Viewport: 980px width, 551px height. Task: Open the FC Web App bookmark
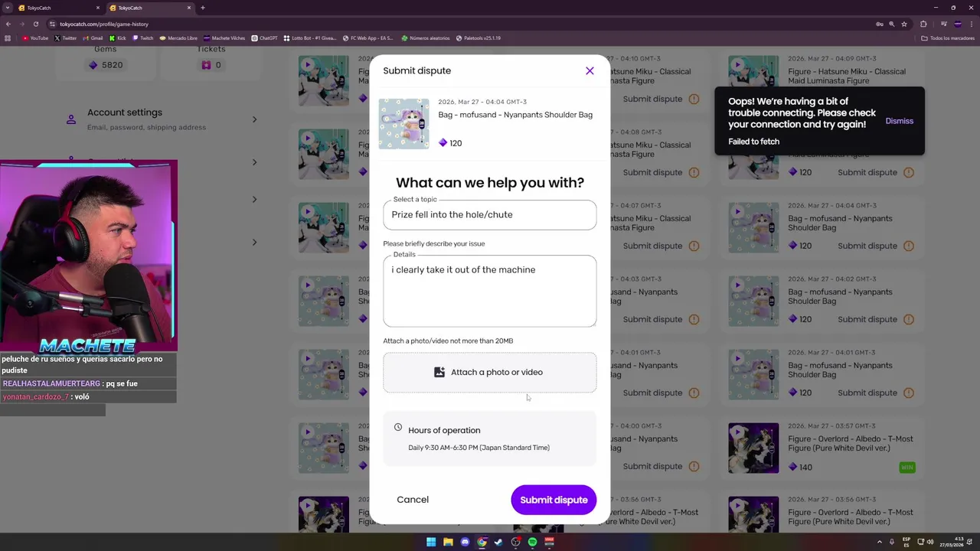pos(368,37)
